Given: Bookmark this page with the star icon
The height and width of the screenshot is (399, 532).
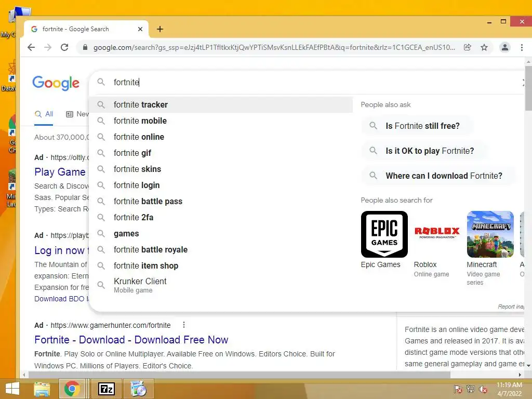Looking at the screenshot, I should point(484,47).
